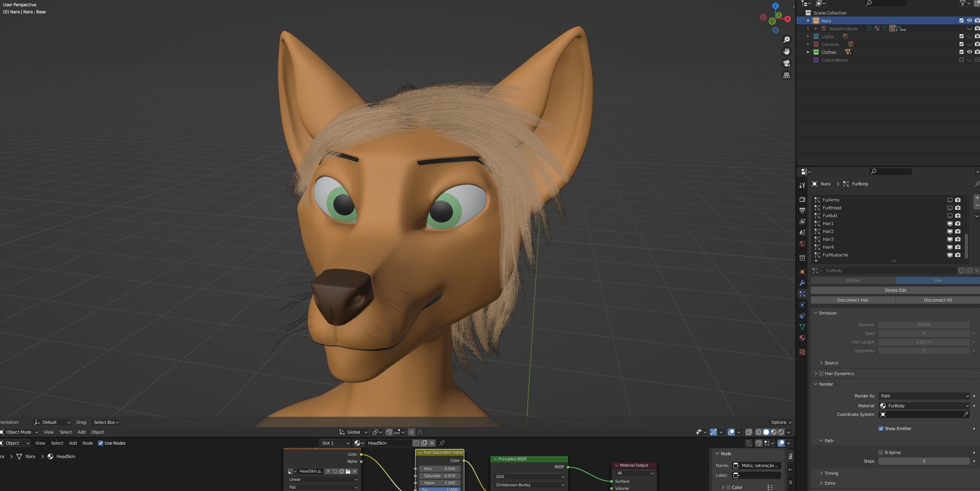Viewport: 980px width, 491px height.
Task: Open the 3D viewport View menu
Action: (x=49, y=432)
